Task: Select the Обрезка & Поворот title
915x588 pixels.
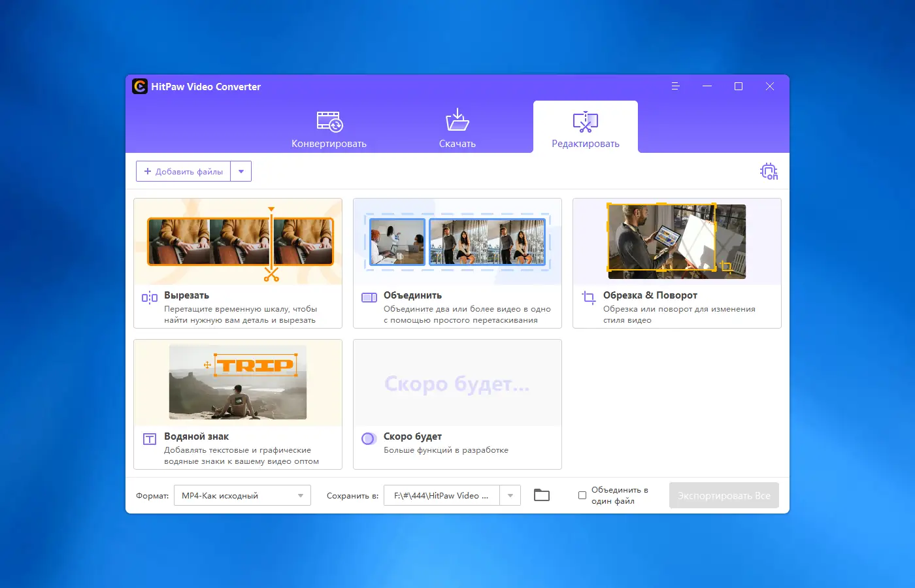Action: 650,295
